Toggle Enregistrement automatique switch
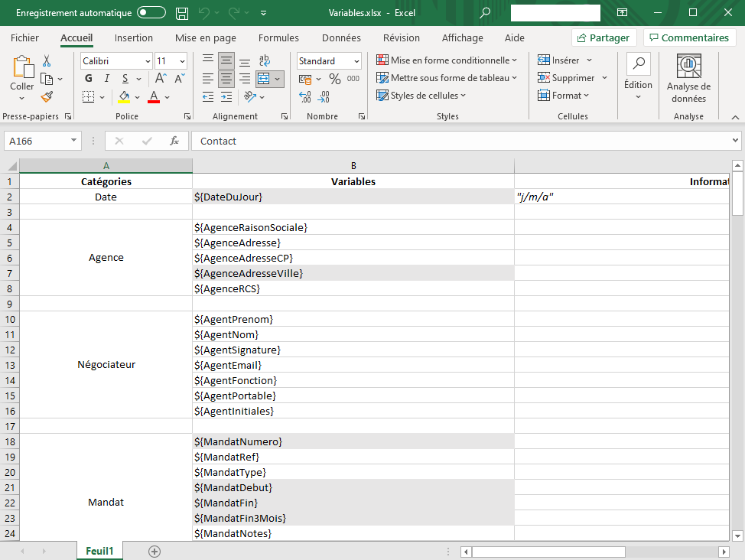The height and width of the screenshot is (560, 745). (151, 13)
